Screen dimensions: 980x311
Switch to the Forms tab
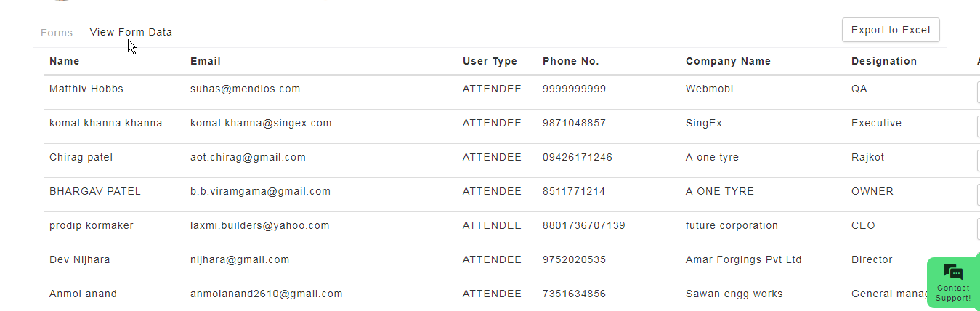[57, 33]
